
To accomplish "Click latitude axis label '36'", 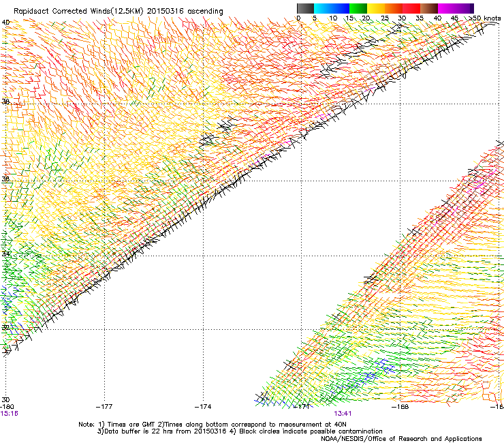I will click(x=5, y=179).
